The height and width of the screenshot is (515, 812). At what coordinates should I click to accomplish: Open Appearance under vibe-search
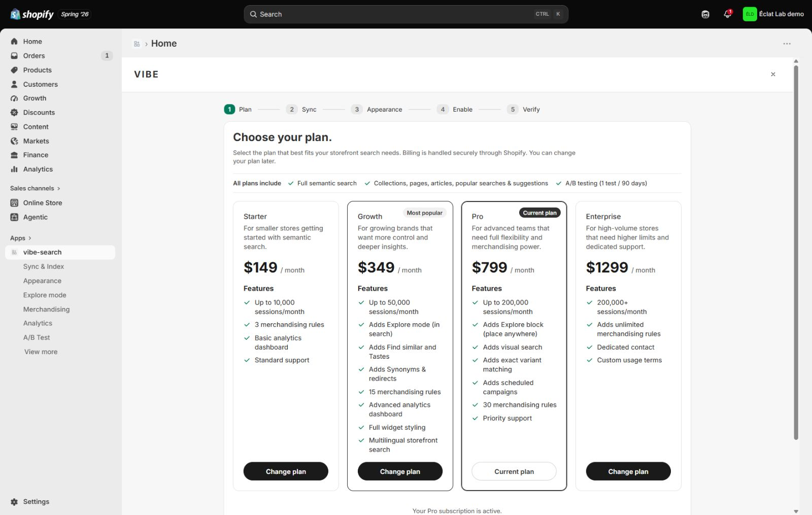pyautogui.click(x=42, y=281)
